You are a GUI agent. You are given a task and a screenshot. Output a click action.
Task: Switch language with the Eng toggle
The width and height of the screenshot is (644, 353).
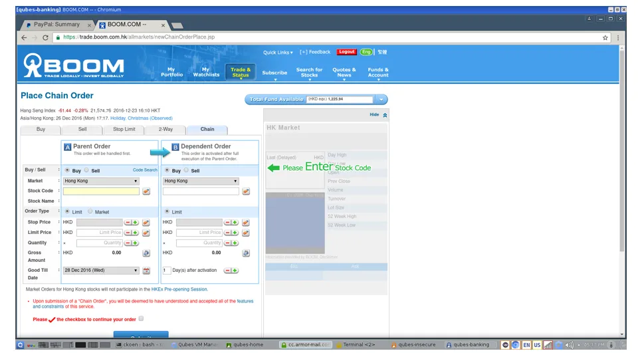coord(366,52)
